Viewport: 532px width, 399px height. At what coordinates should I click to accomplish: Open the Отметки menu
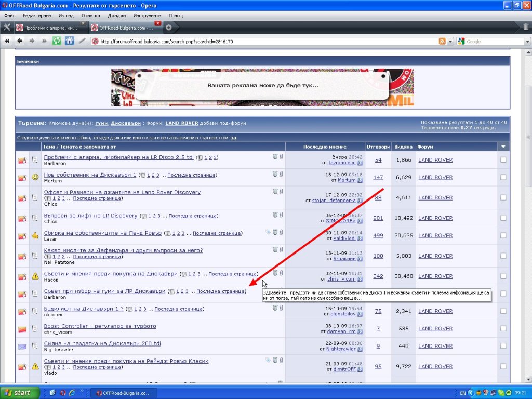point(90,15)
